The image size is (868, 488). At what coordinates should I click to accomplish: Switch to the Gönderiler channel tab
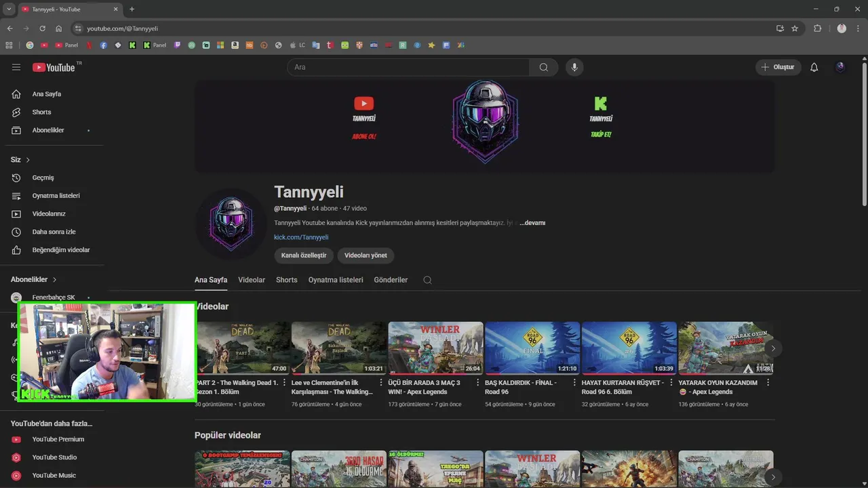click(x=391, y=280)
